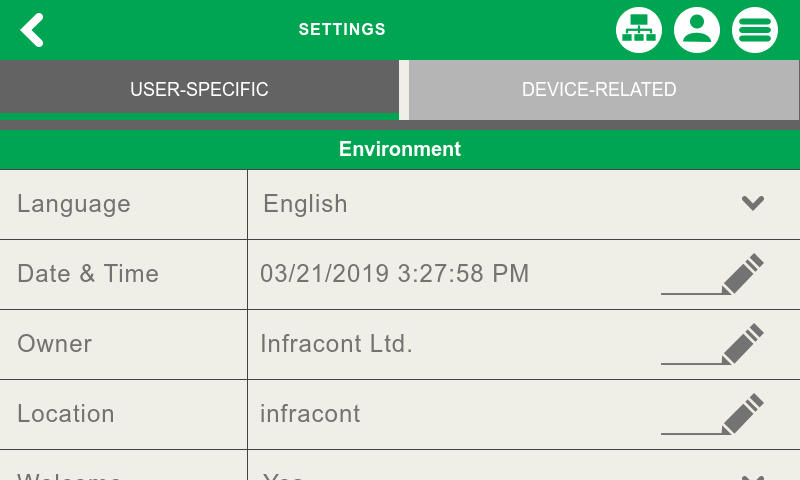The height and width of the screenshot is (480, 800).
Task: Click the Language row label
Action: (x=74, y=204)
